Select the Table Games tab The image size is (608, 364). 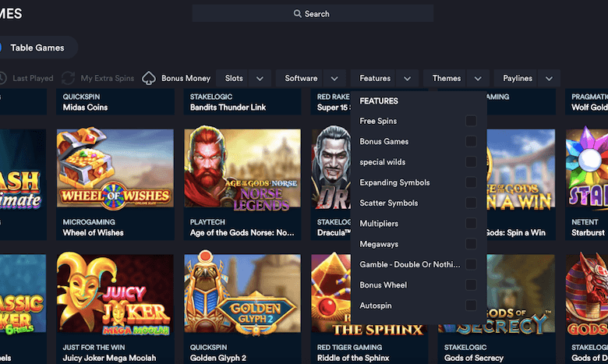coord(37,48)
